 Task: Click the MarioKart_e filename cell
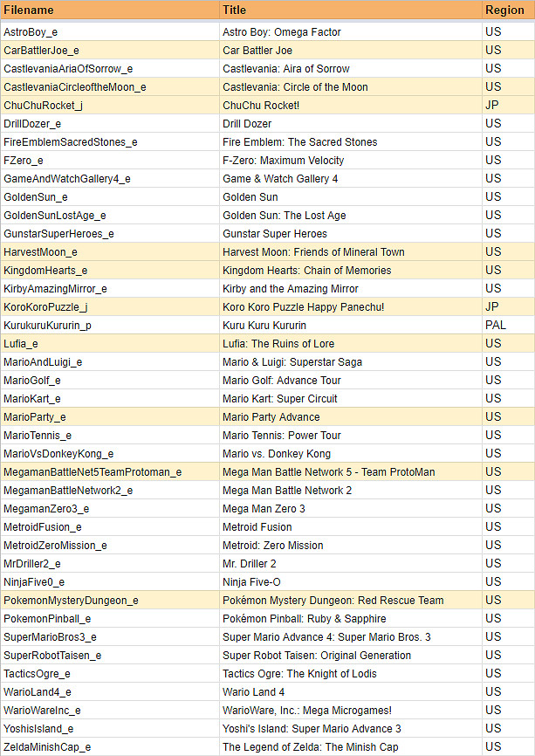32,399
